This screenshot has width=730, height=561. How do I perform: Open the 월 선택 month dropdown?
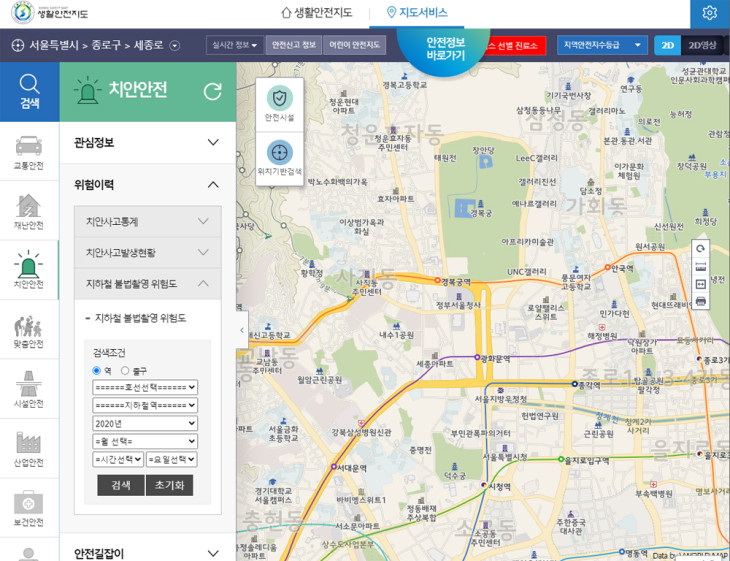pyautogui.click(x=145, y=441)
